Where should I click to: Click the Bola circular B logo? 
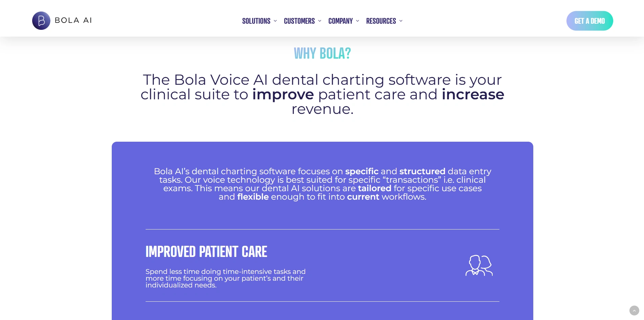point(41,21)
